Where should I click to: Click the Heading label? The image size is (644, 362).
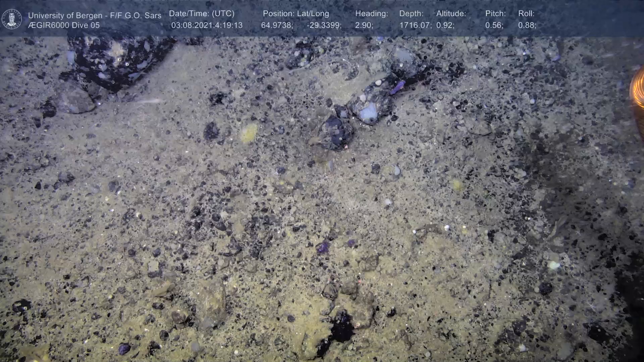coord(371,14)
